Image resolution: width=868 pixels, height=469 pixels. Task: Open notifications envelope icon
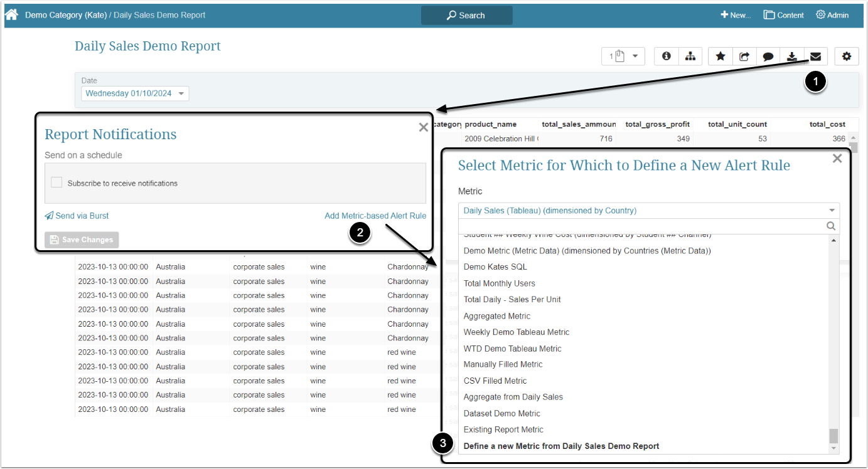[815, 56]
